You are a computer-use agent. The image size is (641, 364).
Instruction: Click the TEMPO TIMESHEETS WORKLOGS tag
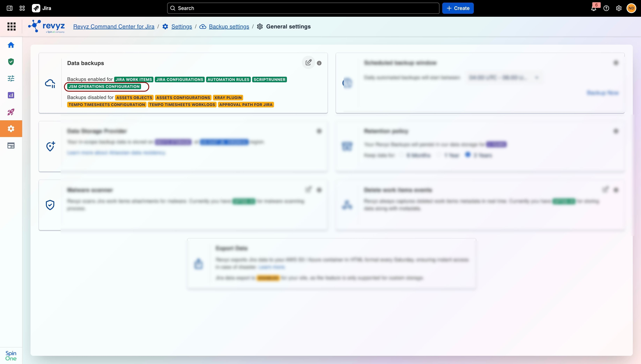pyautogui.click(x=182, y=104)
